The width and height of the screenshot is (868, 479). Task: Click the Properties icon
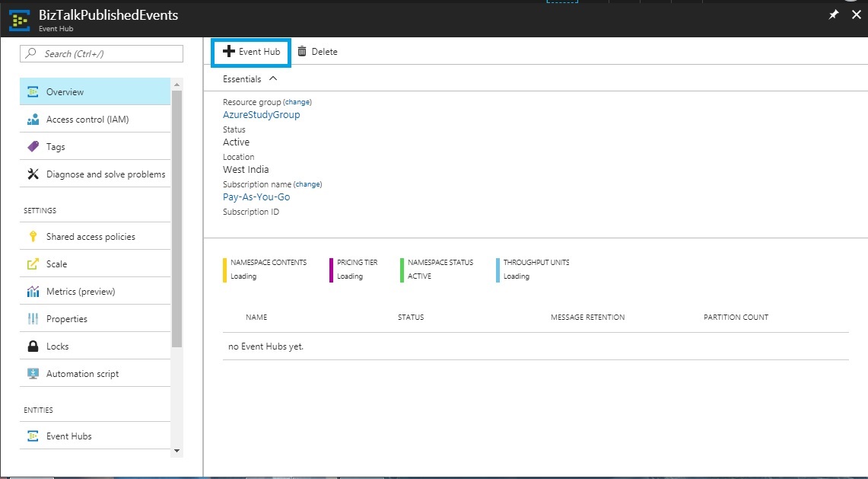(33, 319)
